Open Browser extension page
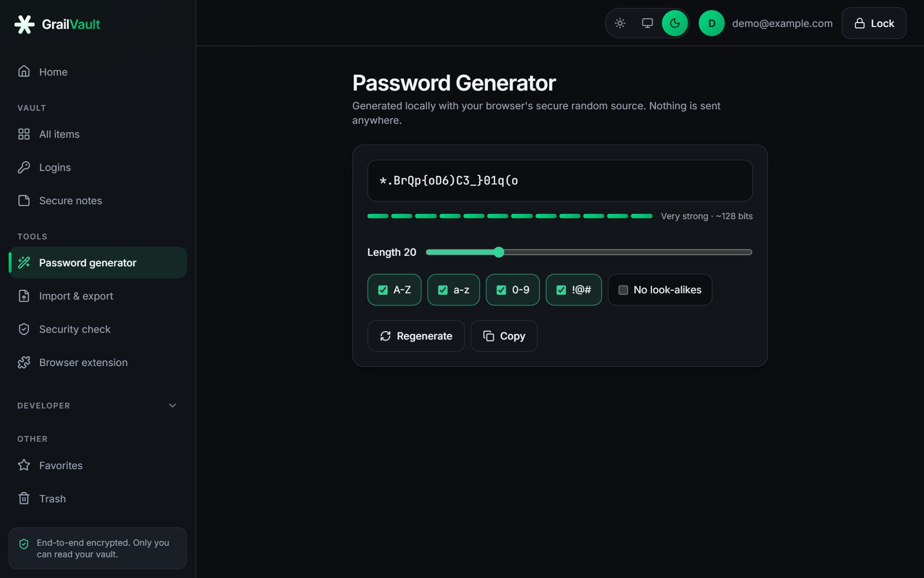The image size is (924, 578). [x=98, y=362]
